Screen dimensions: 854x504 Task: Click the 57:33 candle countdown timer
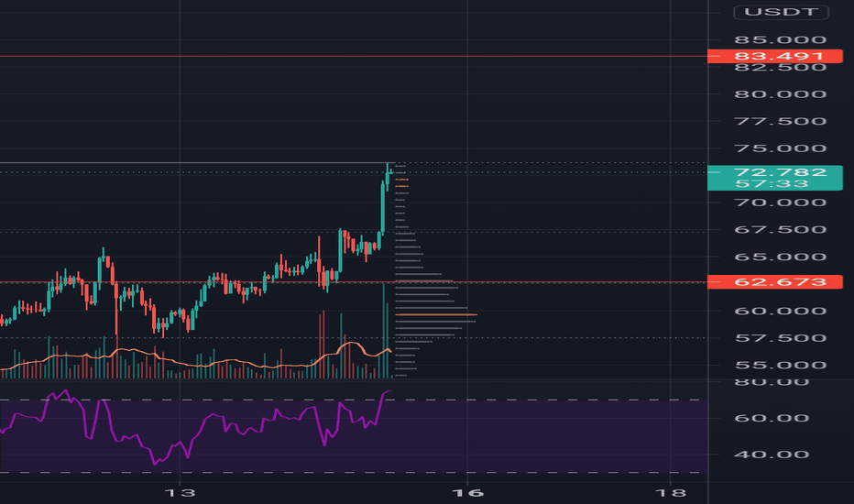pos(772,184)
